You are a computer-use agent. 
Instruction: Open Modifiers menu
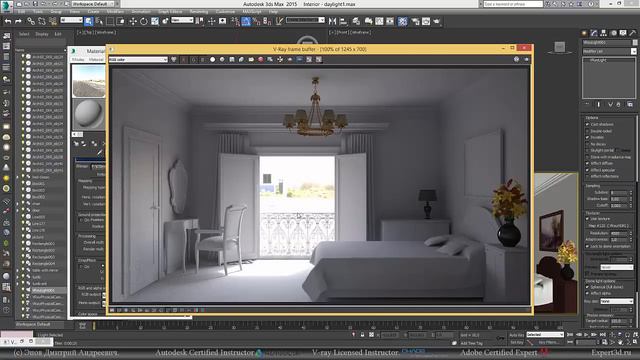115,12
